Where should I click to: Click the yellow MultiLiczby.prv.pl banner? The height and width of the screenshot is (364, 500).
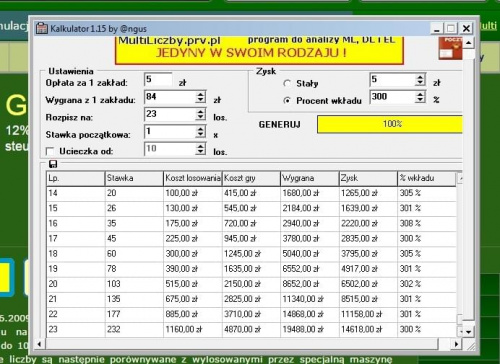[259, 50]
